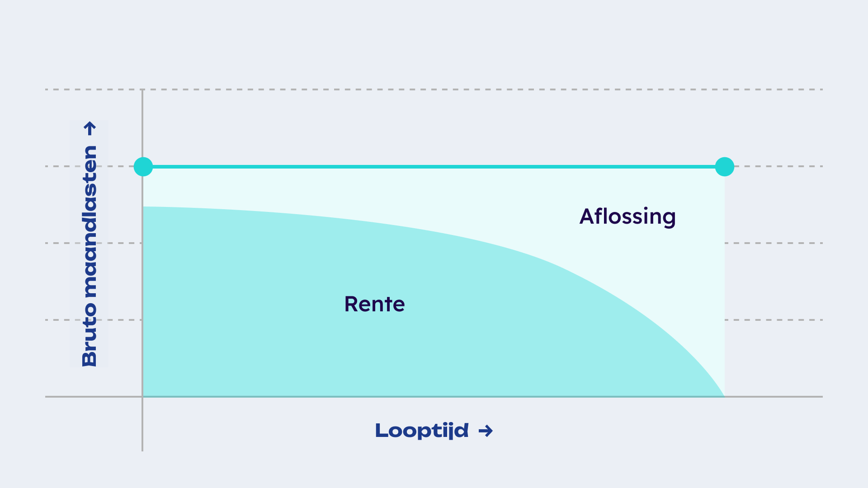Image resolution: width=868 pixels, height=488 pixels.
Task: Click the topmost dashed gridline
Action: pyautogui.click(x=452, y=89)
